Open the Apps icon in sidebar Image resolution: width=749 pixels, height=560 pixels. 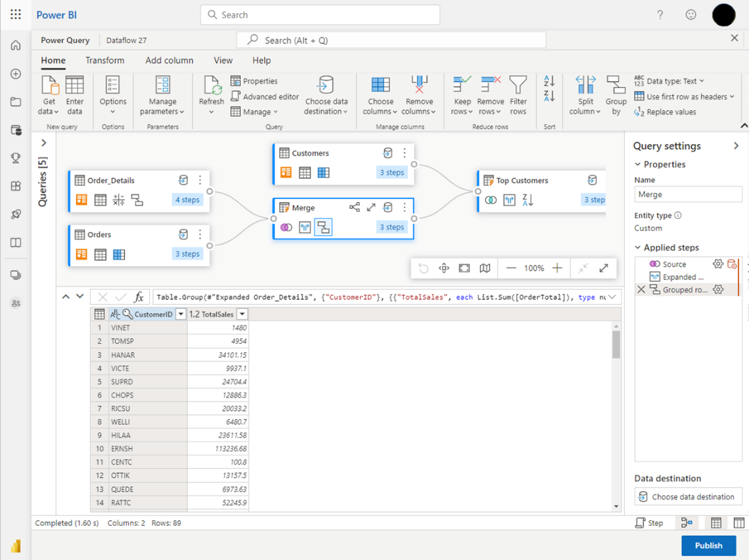(x=16, y=187)
